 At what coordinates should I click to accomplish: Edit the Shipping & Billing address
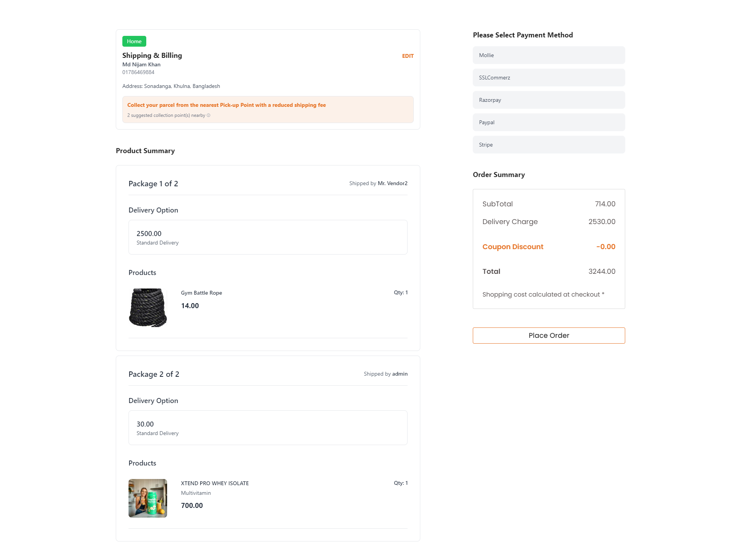pyautogui.click(x=408, y=56)
